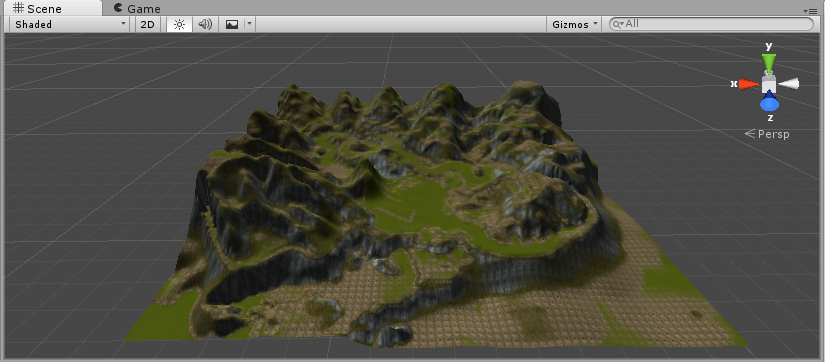Expand the Gizmos dropdown menu
The height and width of the screenshot is (362, 825).
click(x=575, y=24)
